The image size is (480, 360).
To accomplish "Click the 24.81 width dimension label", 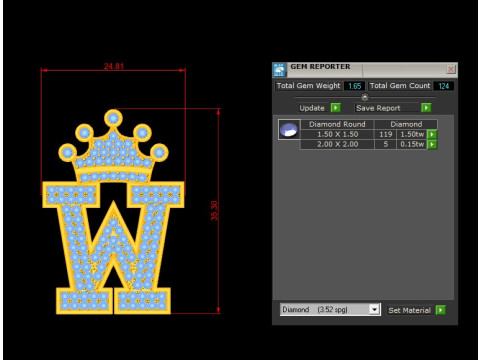I will (114, 66).
